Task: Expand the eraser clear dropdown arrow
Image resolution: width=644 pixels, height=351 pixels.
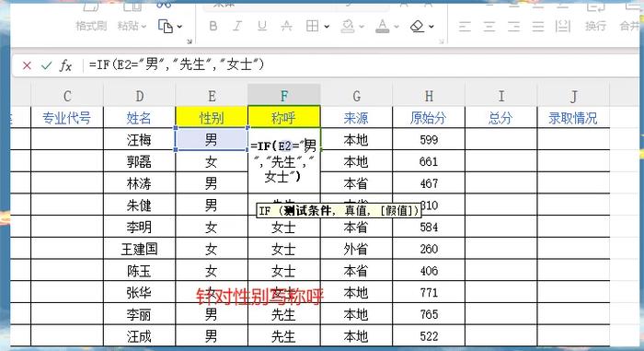Action: (x=431, y=27)
